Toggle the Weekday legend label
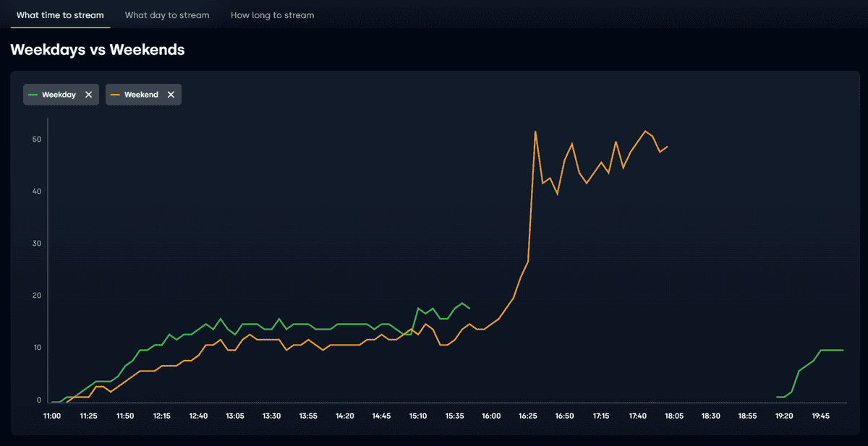The width and height of the screenshot is (868, 446). coord(59,95)
